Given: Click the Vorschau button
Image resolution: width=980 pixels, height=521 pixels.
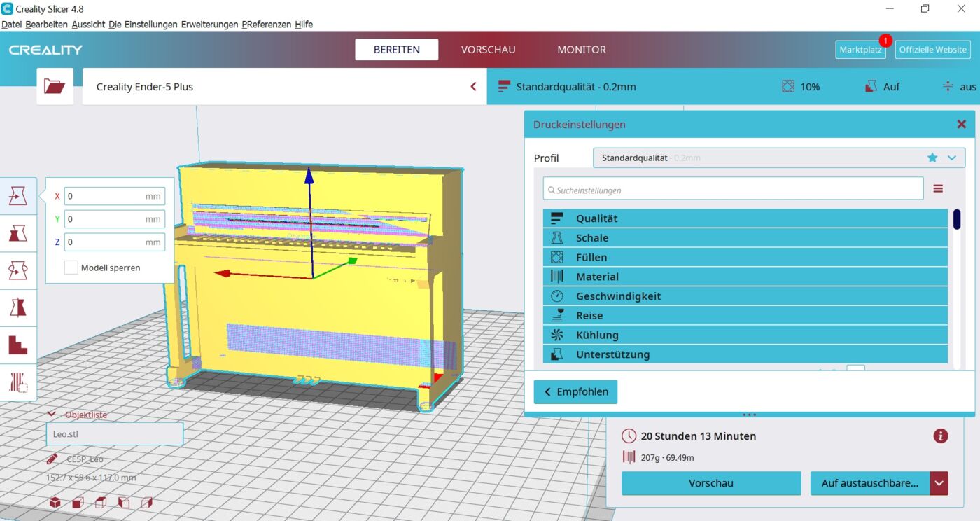Looking at the screenshot, I should [x=711, y=483].
